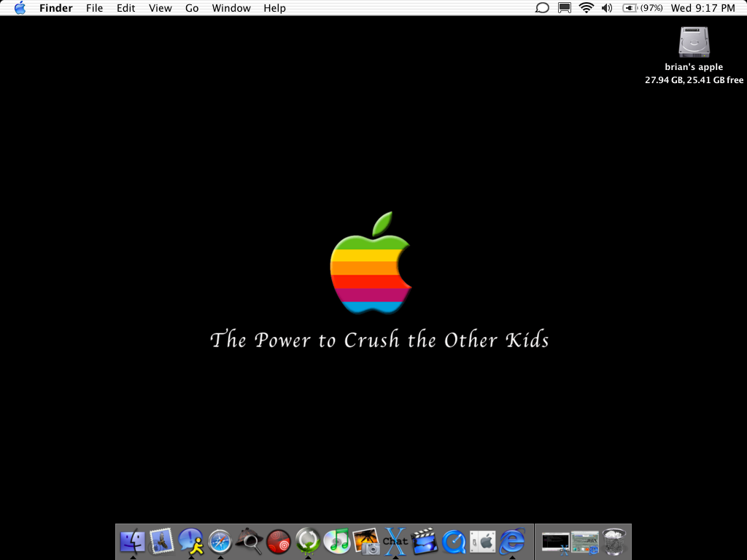Click the Wed 9:17 PM clock
This screenshot has width=747, height=560.
pos(703,8)
